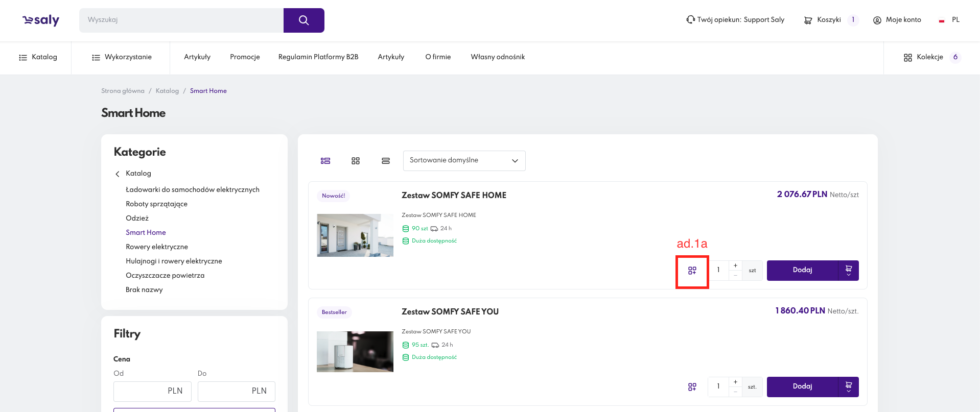
Task: Add SOMFY SAFE YOU to collection
Action: [x=692, y=387]
